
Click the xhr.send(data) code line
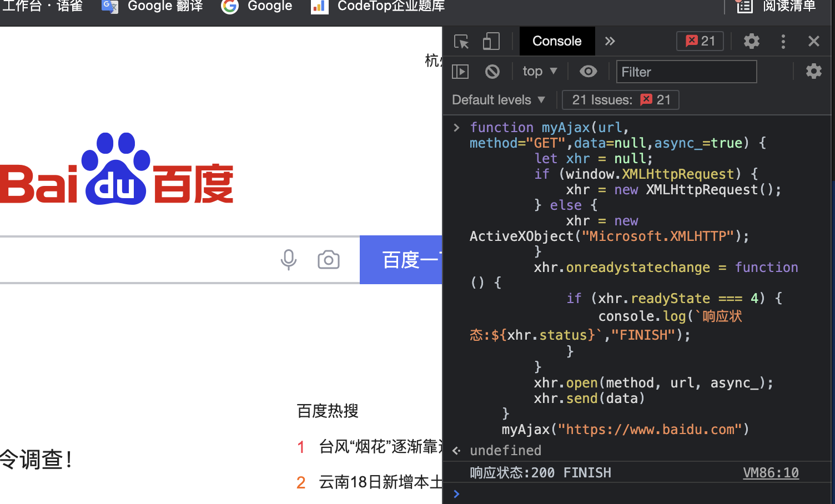[x=589, y=398]
